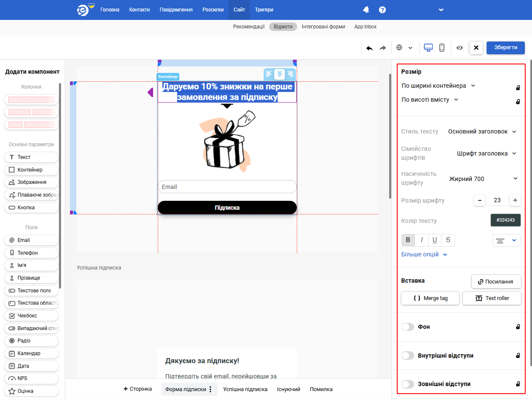Switch to desktop preview icon
The image size is (532, 400).
point(428,48)
